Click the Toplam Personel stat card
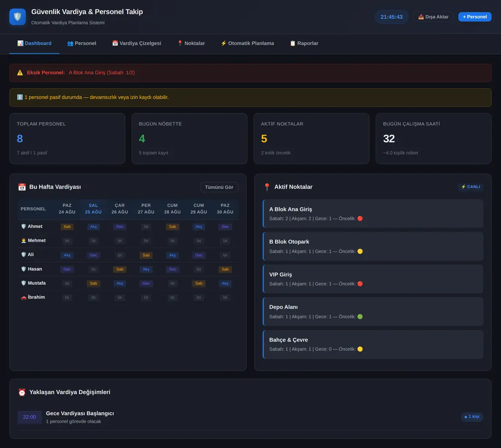The height and width of the screenshot is (448, 501). [x=67, y=138]
